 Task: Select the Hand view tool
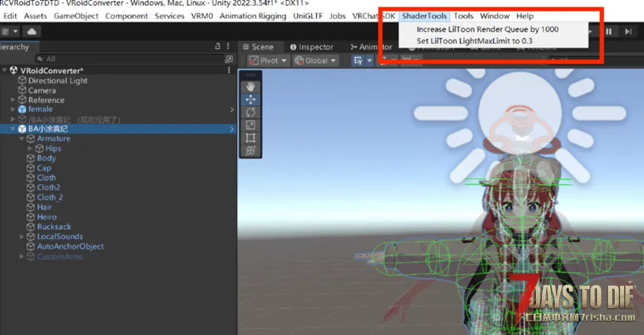click(x=250, y=86)
